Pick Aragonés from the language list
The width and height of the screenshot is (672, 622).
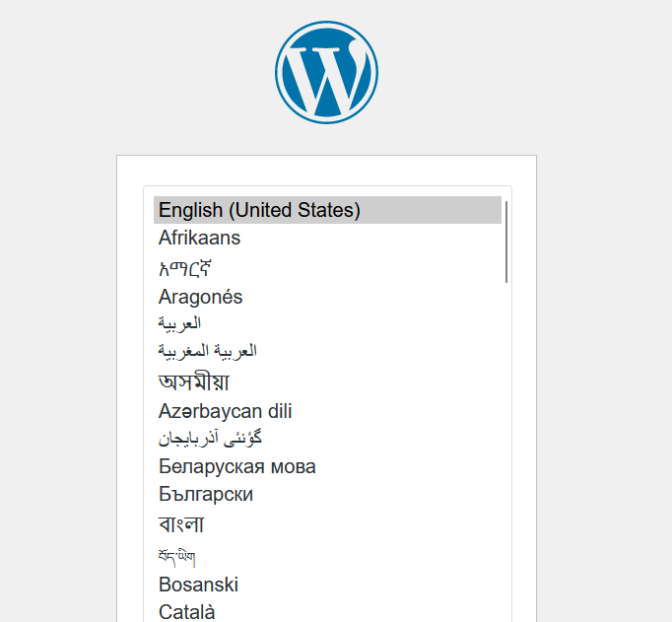click(x=200, y=297)
